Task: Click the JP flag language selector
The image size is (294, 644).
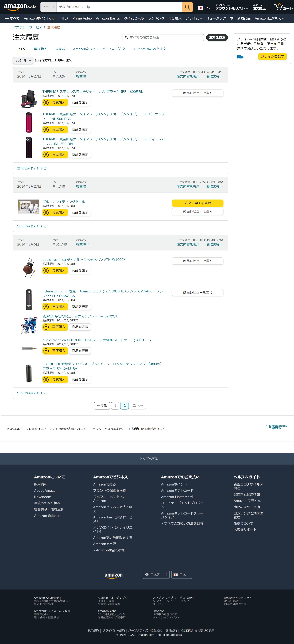Action: click(x=204, y=8)
